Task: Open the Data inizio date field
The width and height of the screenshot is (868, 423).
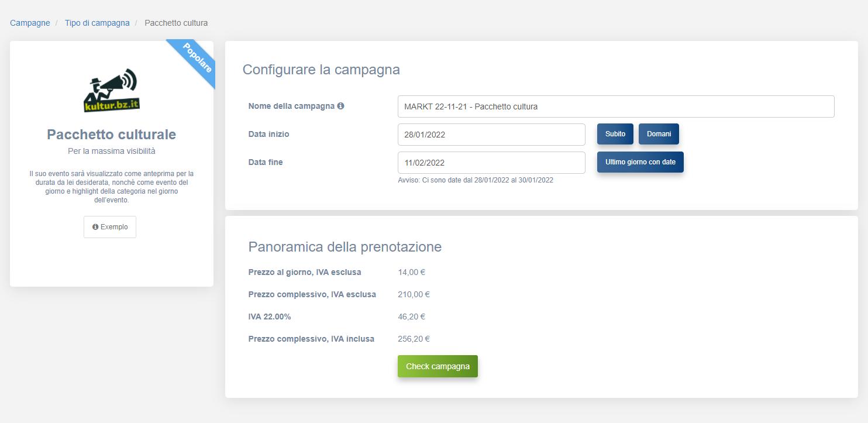Action: click(x=491, y=135)
